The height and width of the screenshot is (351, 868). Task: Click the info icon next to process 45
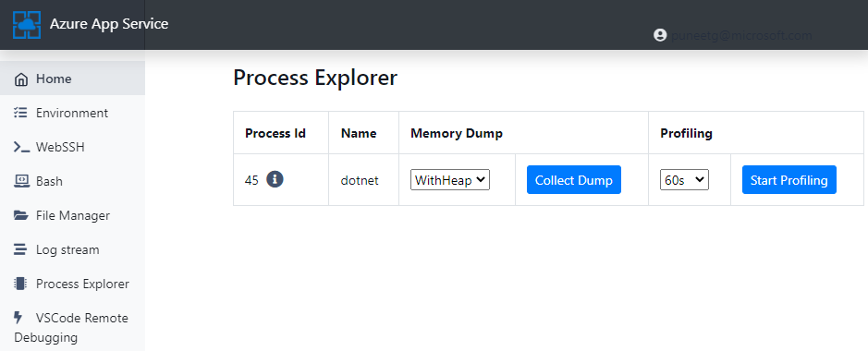[275, 179]
